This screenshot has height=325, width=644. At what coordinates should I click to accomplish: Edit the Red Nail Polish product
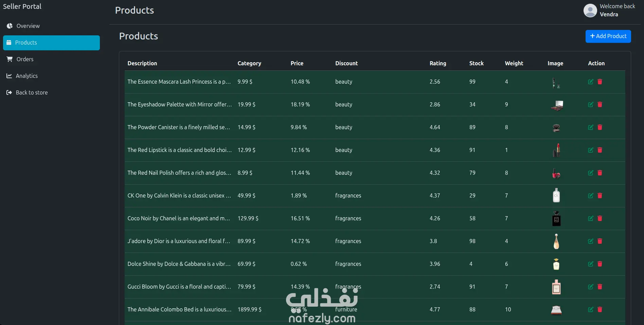tap(591, 173)
